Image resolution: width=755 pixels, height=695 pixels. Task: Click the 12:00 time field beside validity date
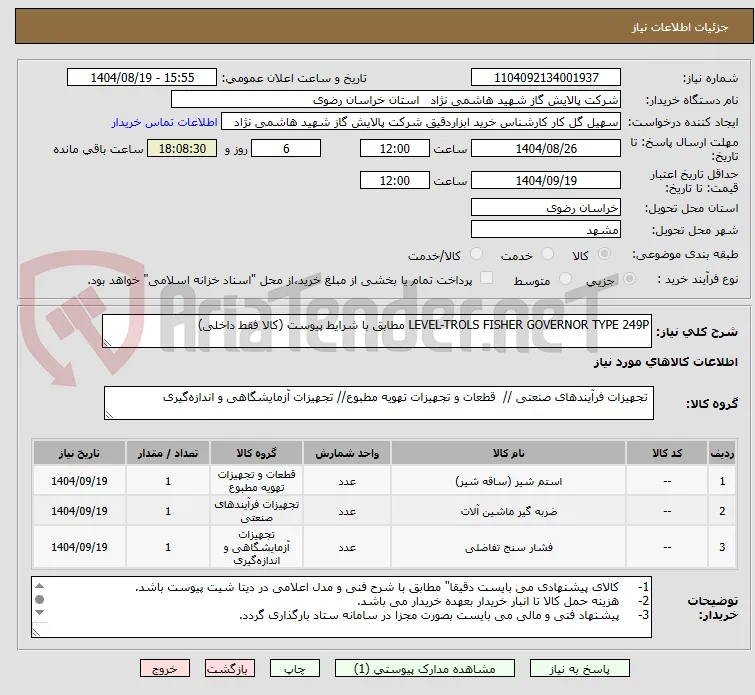click(394, 181)
